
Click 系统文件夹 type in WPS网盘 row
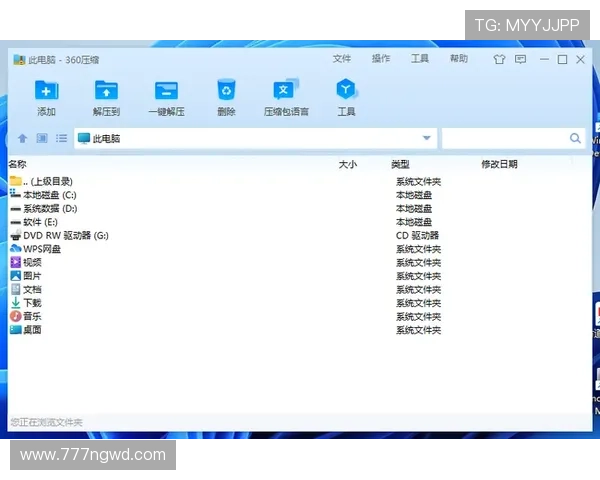(x=418, y=249)
